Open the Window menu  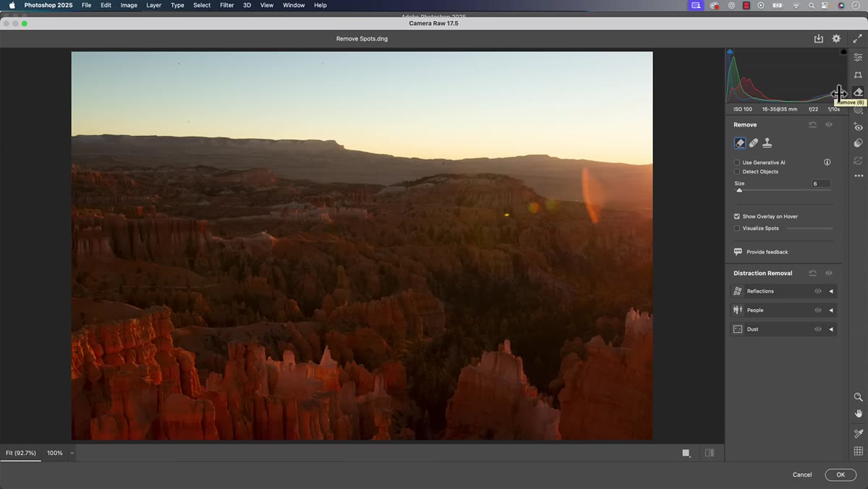point(294,5)
